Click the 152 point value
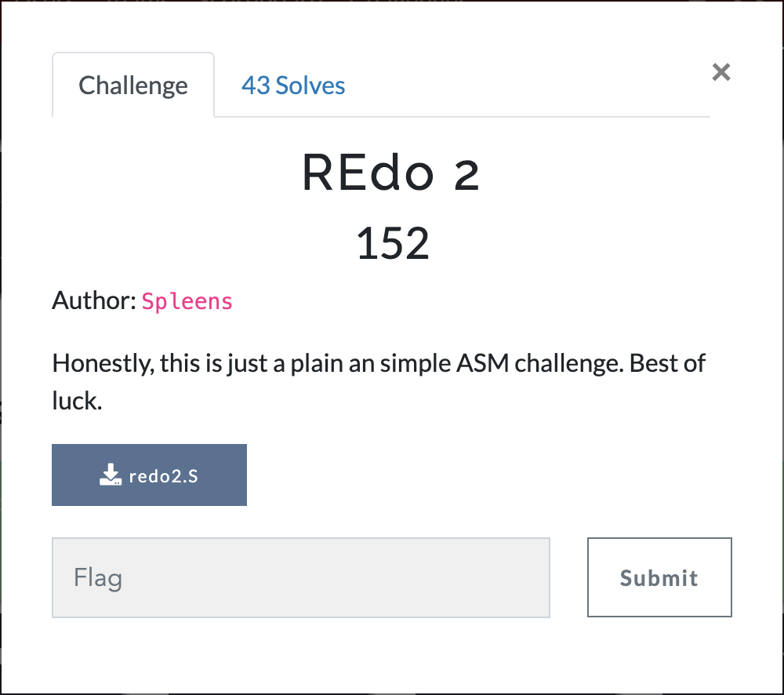The width and height of the screenshot is (784, 695). (393, 244)
